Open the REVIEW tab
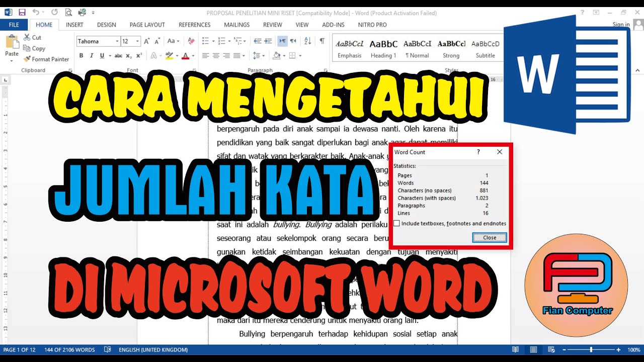This screenshot has height=362, width=644. [273, 25]
